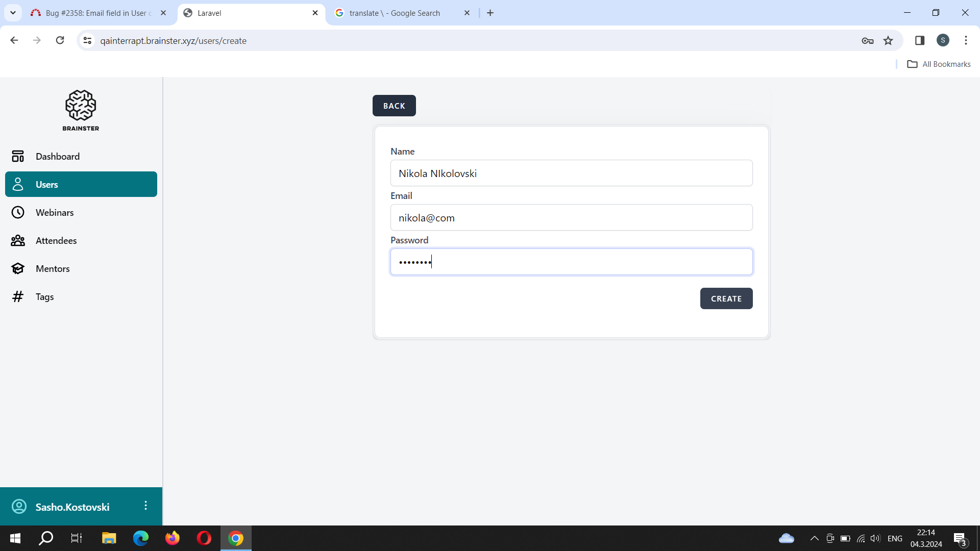Open the Tags hashtag item
This screenshot has height=551, width=980.
coord(18,296)
